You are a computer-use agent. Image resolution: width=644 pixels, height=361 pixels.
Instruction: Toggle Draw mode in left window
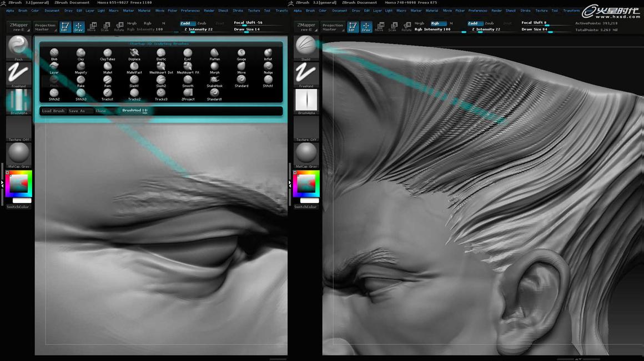point(78,27)
